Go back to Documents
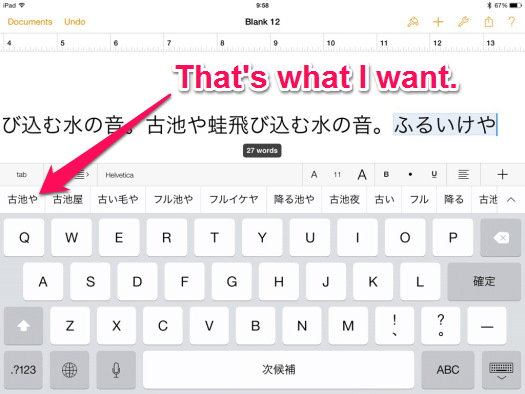The image size is (525, 394). pos(30,22)
